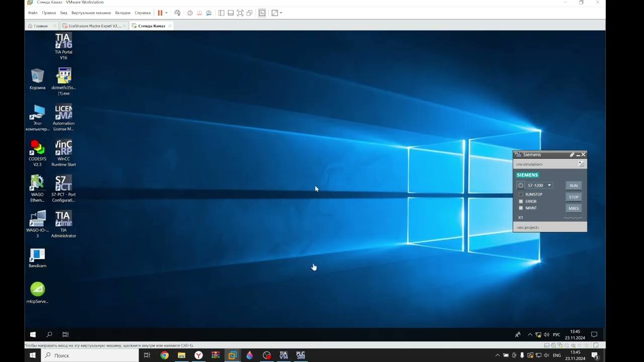Click the host search box Поиск

click(x=90, y=355)
